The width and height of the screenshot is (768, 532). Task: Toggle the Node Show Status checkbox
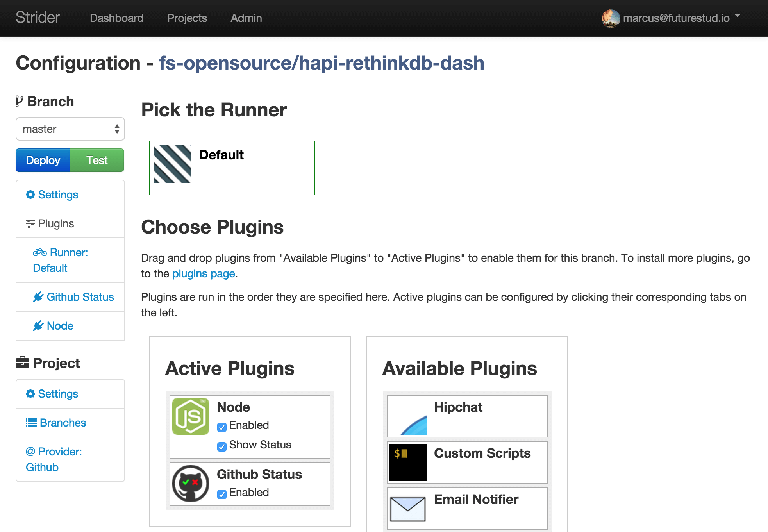click(222, 446)
